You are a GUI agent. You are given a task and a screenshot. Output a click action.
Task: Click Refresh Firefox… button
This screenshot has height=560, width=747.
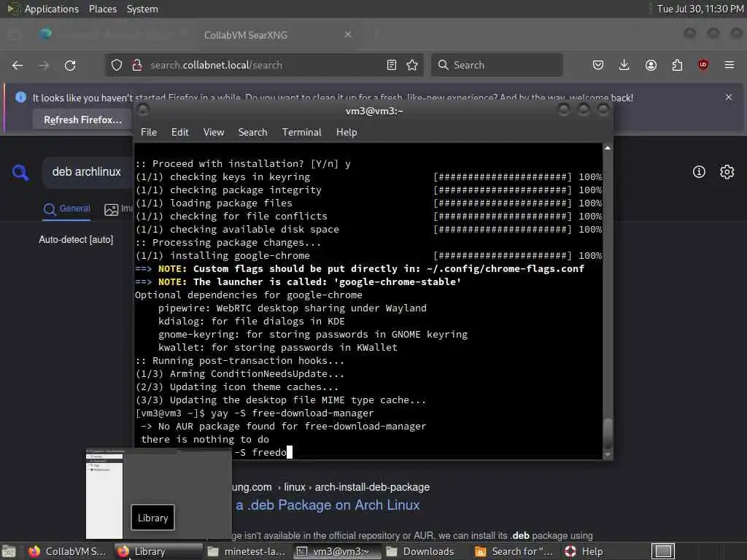tap(83, 120)
